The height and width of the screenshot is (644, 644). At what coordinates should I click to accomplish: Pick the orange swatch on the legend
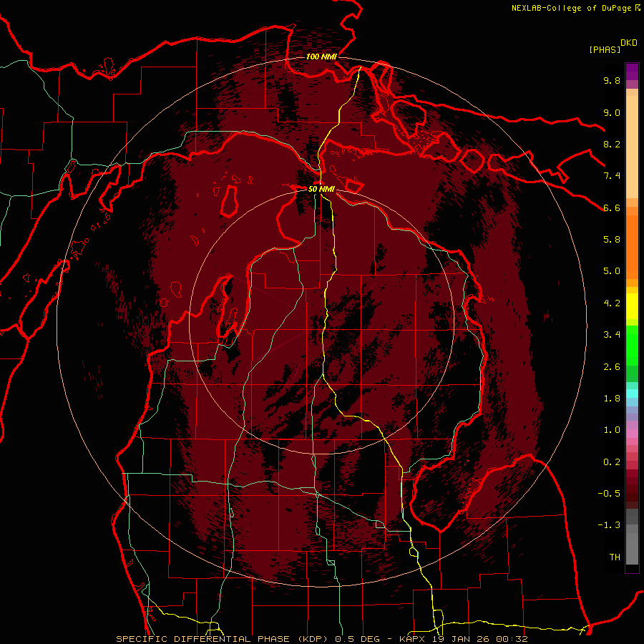coord(632,246)
